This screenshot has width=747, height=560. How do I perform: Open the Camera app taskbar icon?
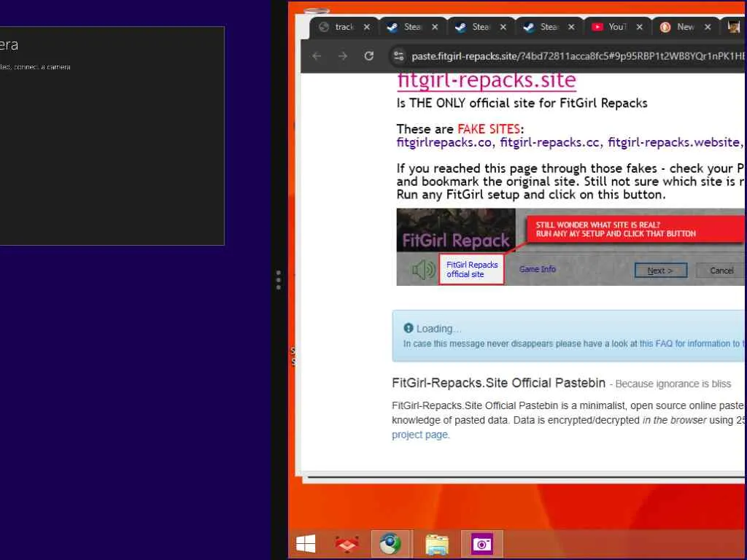(x=481, y=543)
